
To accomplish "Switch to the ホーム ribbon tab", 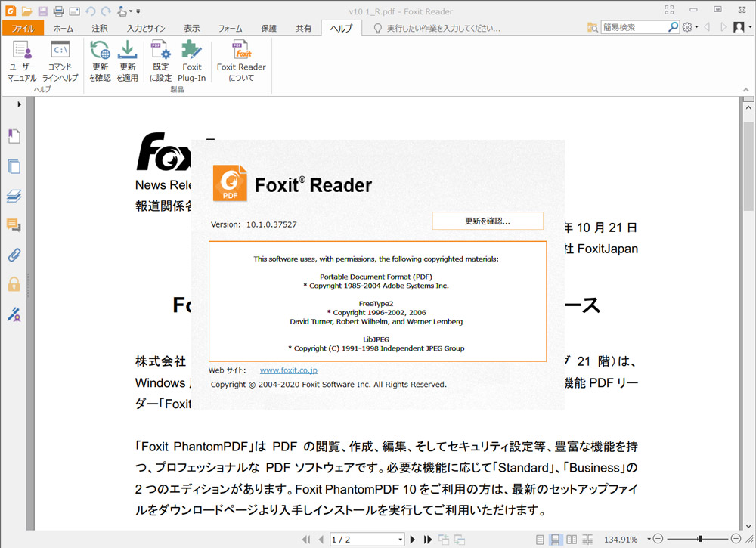I will pyautogui.click(x=64, y=26).
